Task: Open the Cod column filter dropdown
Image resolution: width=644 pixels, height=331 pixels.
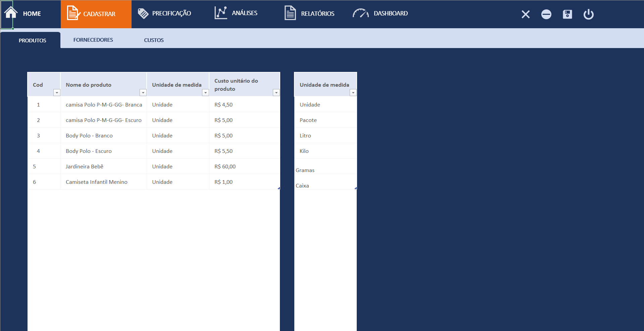Action: tap(57, 93)
